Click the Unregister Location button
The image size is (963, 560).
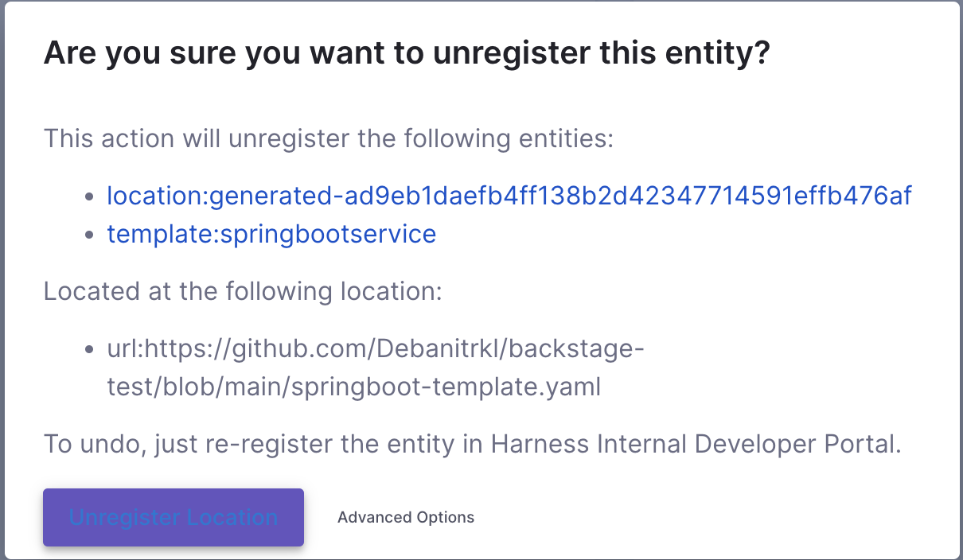pos(173,517)
